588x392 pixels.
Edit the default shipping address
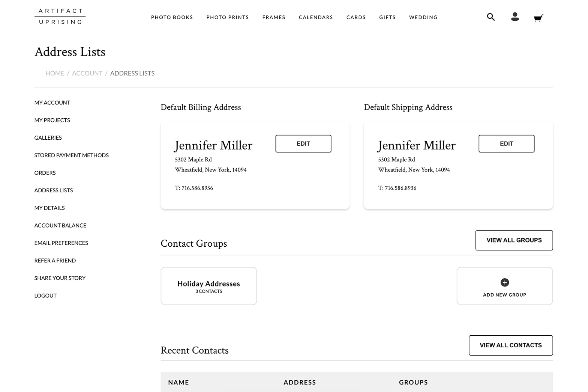(506, 143)
